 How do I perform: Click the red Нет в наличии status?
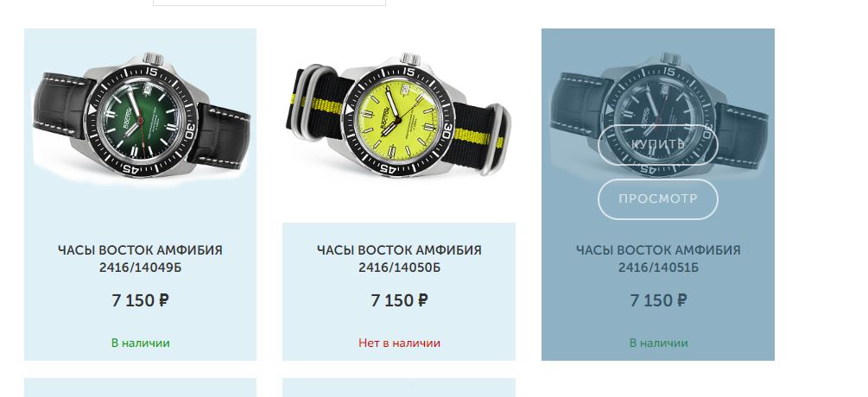click(x=399, y=343)
